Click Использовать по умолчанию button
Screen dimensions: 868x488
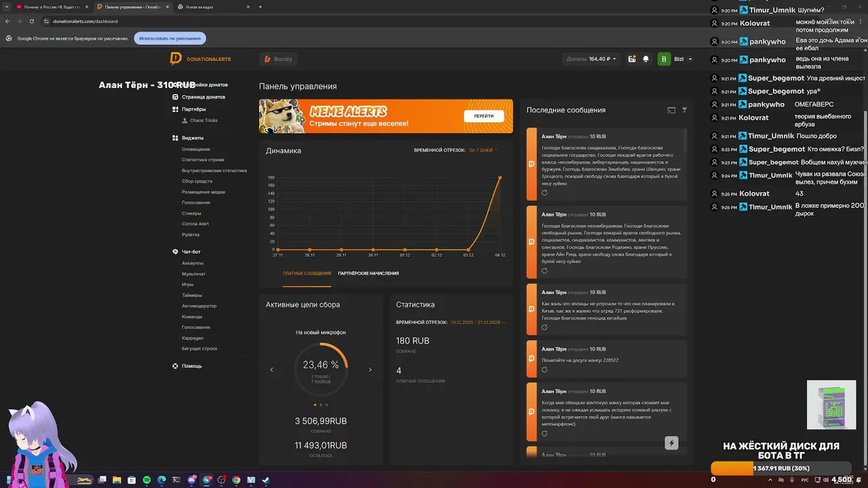[170, 39]
